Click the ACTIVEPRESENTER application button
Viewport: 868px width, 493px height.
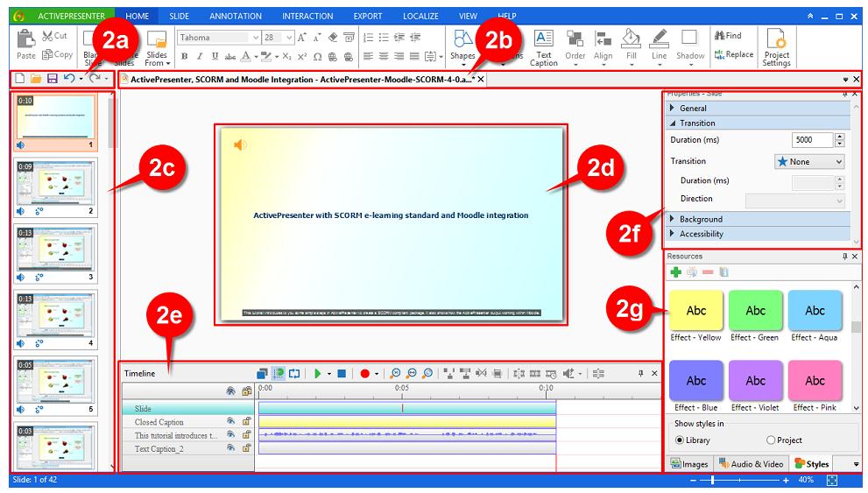point(62,16)
